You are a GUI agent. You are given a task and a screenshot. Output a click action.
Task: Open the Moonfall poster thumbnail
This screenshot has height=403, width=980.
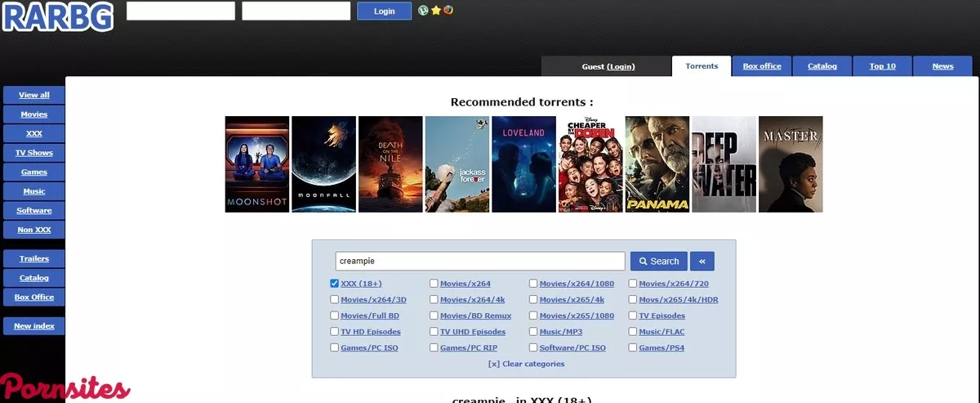323,164
